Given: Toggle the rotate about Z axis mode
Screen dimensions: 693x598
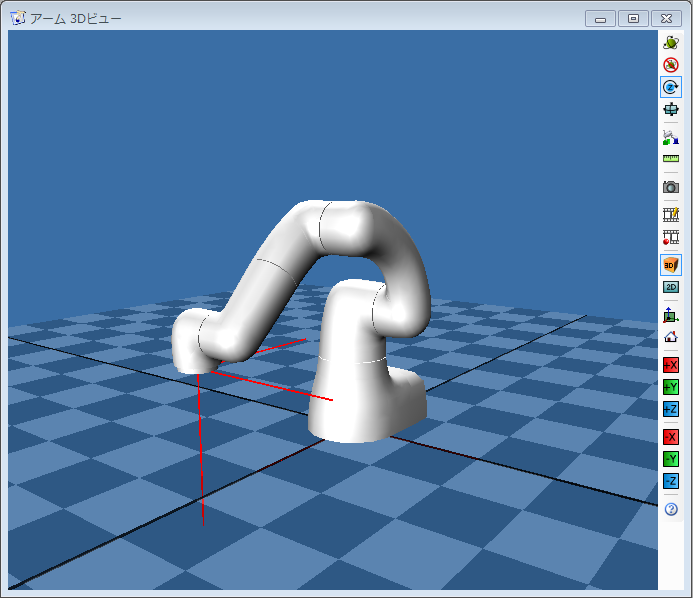Looking at the screenshot, I should pyautogui.click(x=671, y=87).
